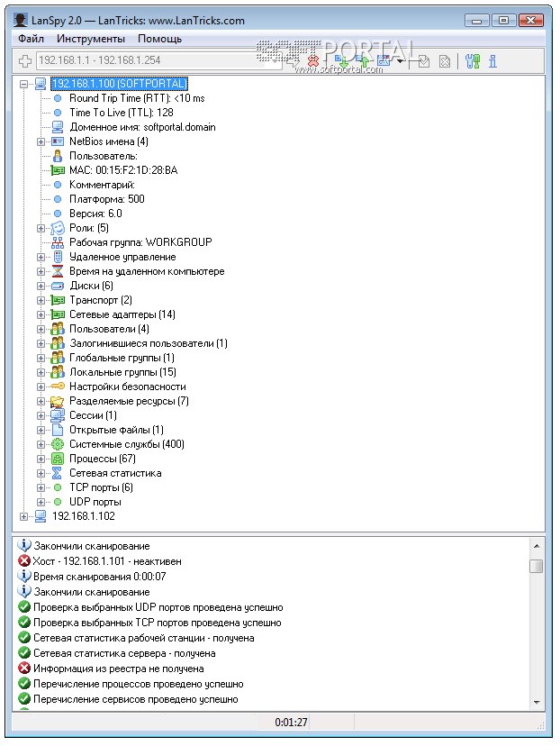This screenshot has height=746, width=560.
Task: Click the mask icon beside Роли
Action: (58, 228)
